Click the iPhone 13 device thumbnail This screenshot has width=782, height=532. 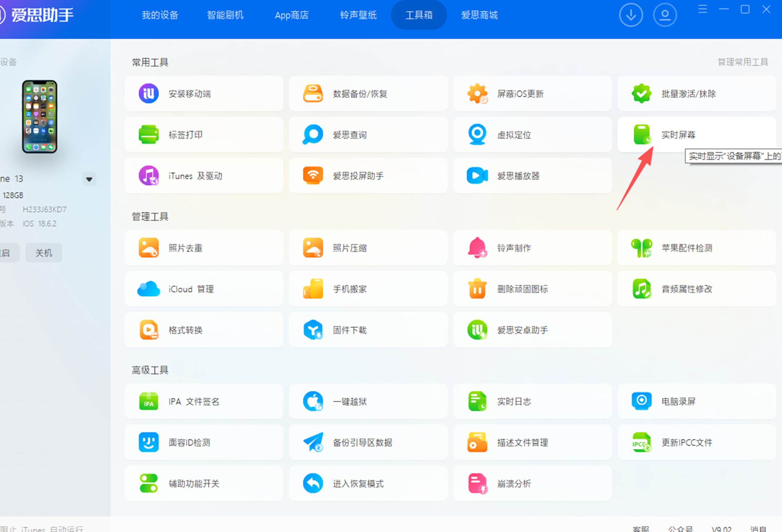click(39, 117)
